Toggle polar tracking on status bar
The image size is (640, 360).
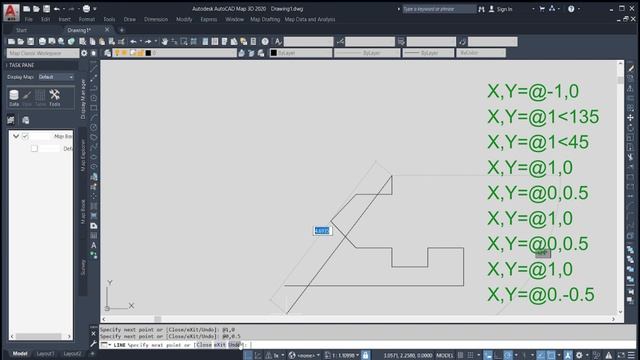pos(508,356)
